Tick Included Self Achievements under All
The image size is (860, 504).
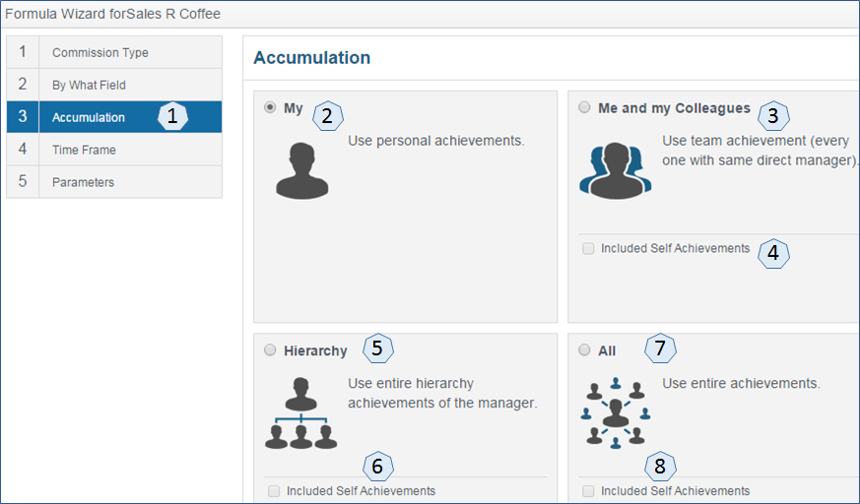click(588, 491)
